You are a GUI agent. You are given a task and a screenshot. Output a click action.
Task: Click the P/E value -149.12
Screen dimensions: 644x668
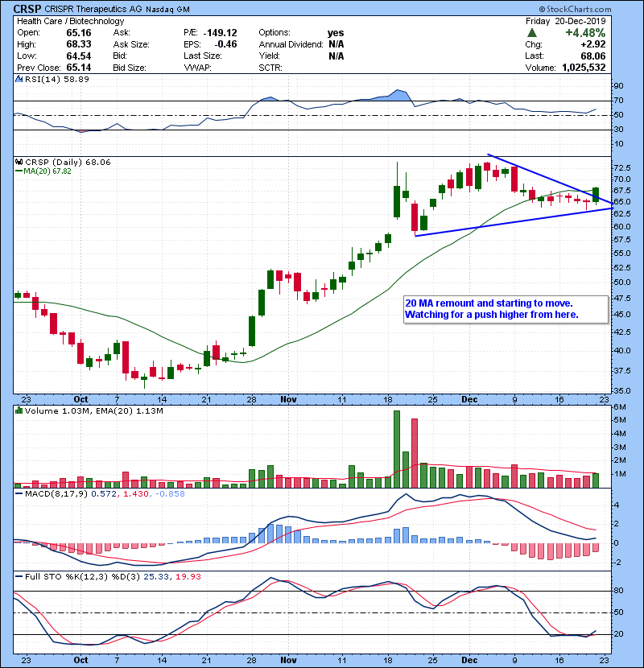[x=221, y=33]
